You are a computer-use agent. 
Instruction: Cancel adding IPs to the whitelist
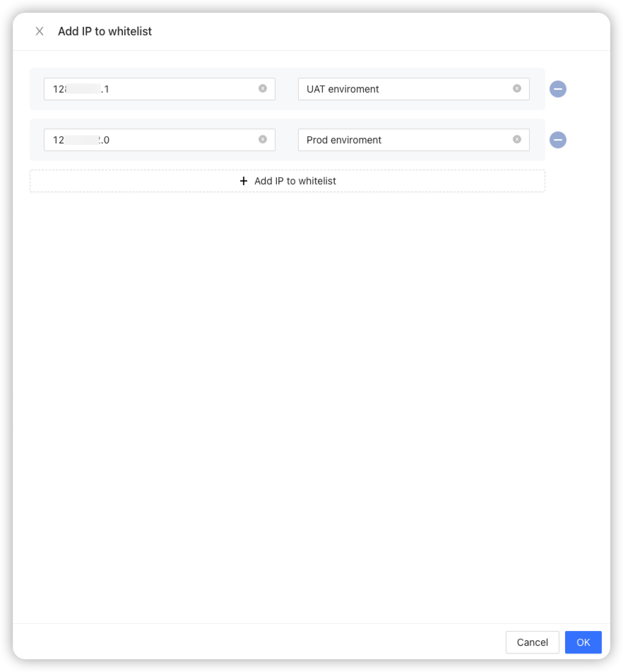pyautogui.click(x=532, y=642)
